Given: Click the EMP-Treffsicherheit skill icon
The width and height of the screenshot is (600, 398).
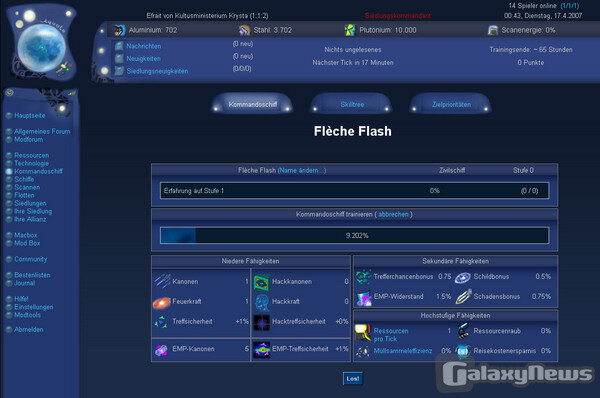Looking at the screenshot, I should tap(262, 350).
